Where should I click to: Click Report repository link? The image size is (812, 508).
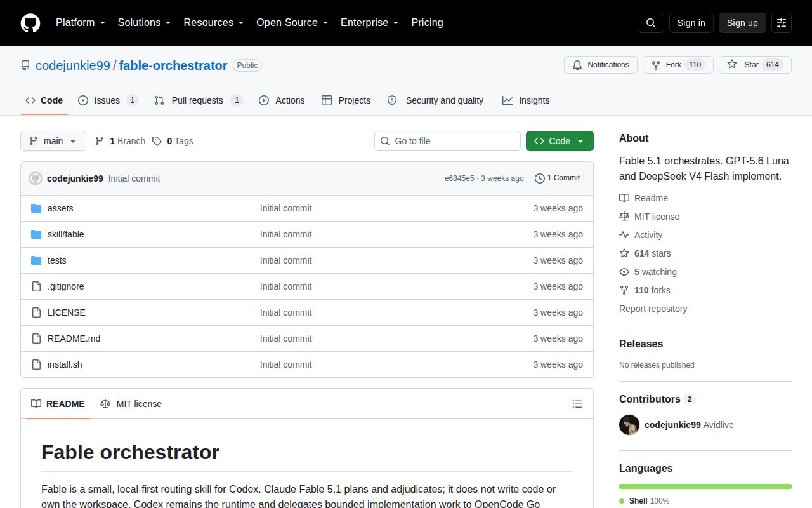pyautogui.click(x=653, y=309)
